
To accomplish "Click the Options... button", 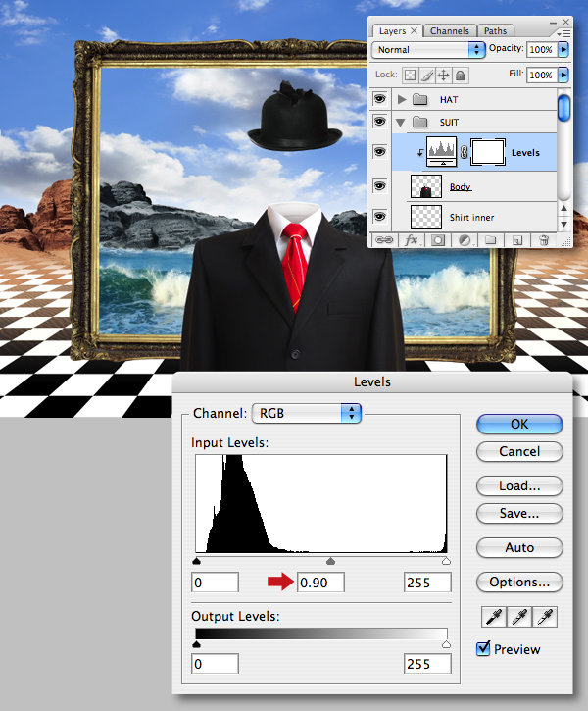I will (x=519, y=582).
